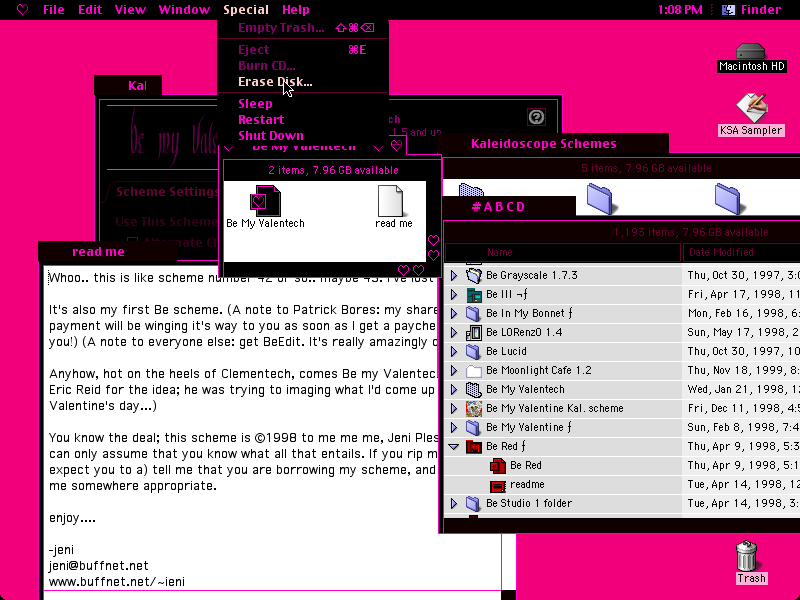Viewport: 800px width, 600px height.
Task: Click the word 'enjoy....' in the read me document
Action: coord(72,518)
